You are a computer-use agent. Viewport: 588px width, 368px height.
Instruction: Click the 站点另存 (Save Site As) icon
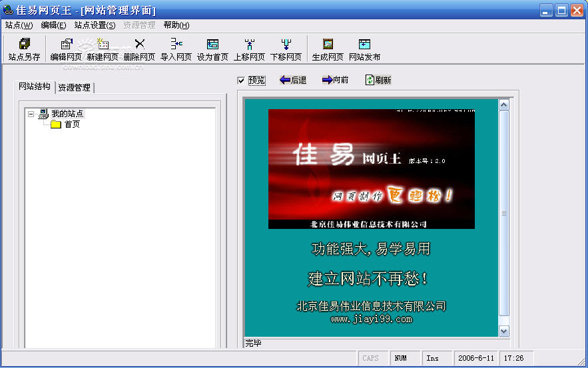pyautogui.click(x=24, y=49)
